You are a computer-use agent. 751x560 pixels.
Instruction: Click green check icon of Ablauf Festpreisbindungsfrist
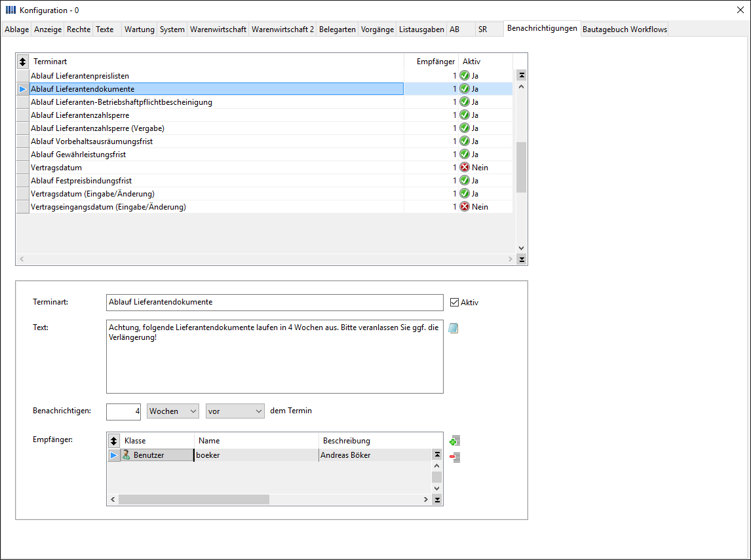pos(464,181)
